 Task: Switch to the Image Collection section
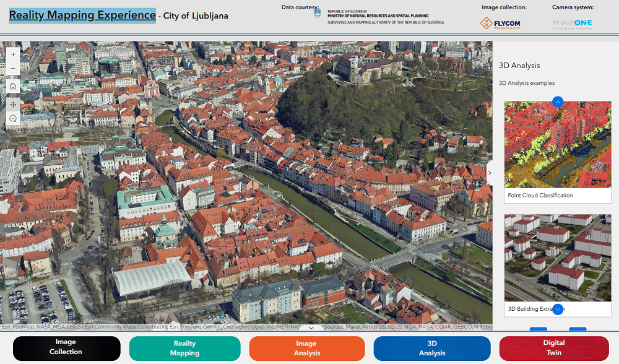pyautogui.click(x=66, y=347)
